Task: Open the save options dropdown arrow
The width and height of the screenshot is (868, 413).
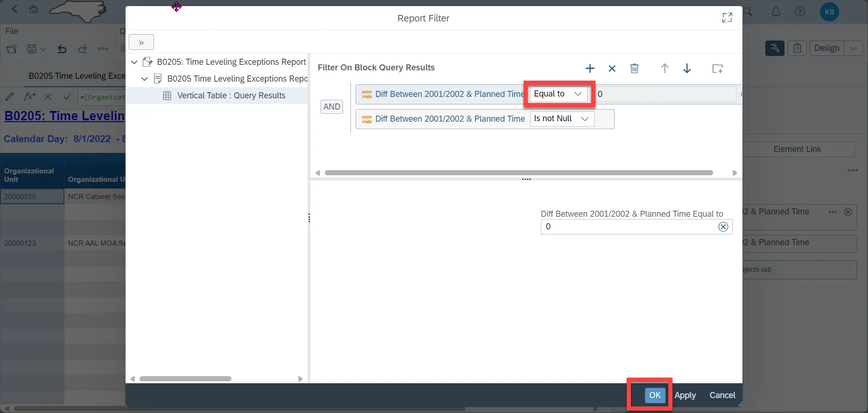Action: (43, 49)
